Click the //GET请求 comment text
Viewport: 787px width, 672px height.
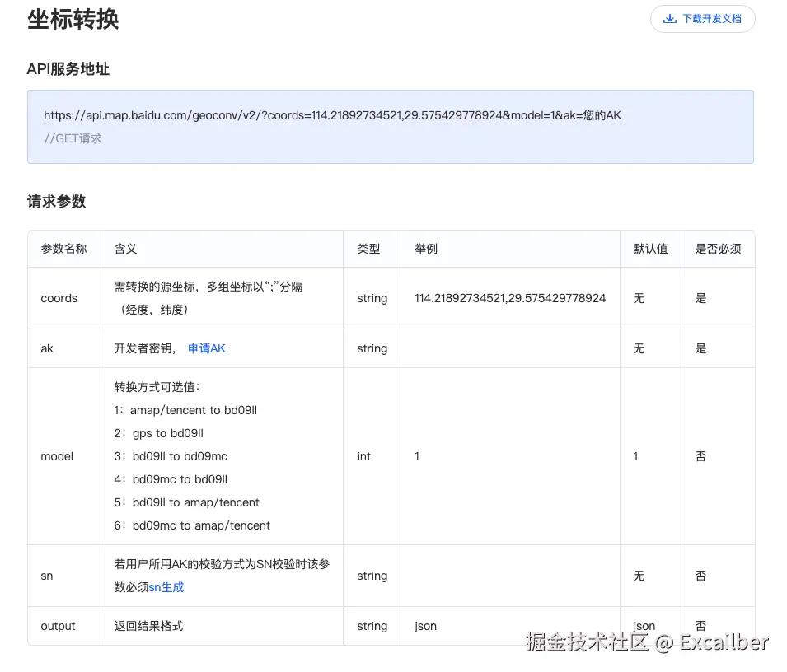(x=73, y=138)
